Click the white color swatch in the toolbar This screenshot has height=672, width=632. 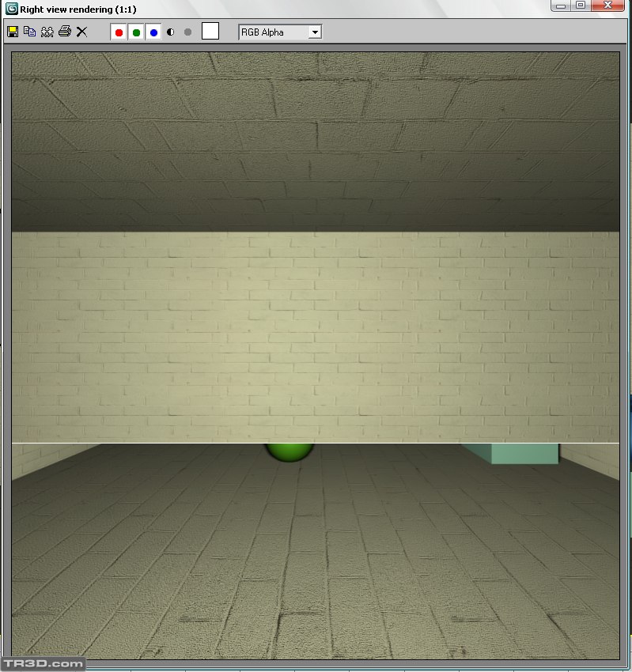point(210,32)
